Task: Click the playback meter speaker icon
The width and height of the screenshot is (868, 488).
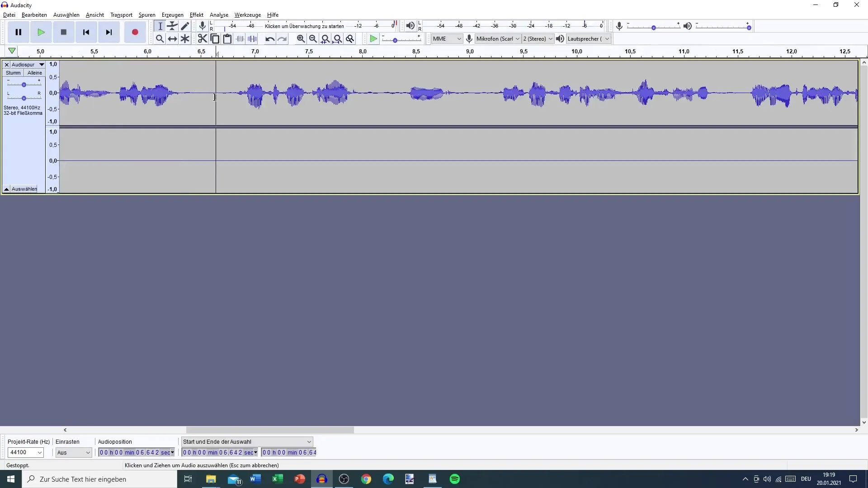Action: (x=410, y=26)
